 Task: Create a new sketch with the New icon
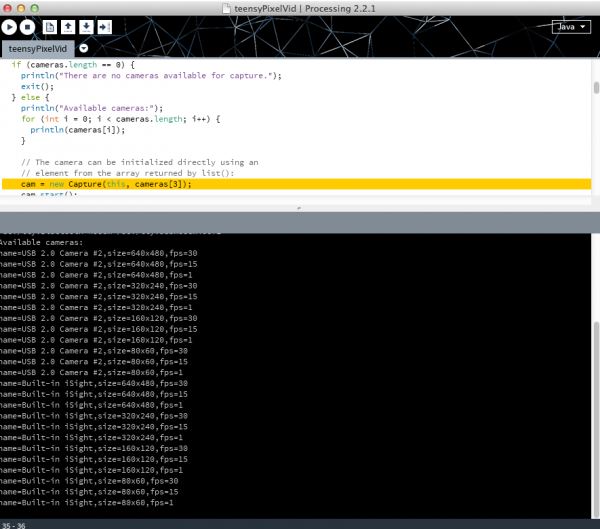[50, 27]
